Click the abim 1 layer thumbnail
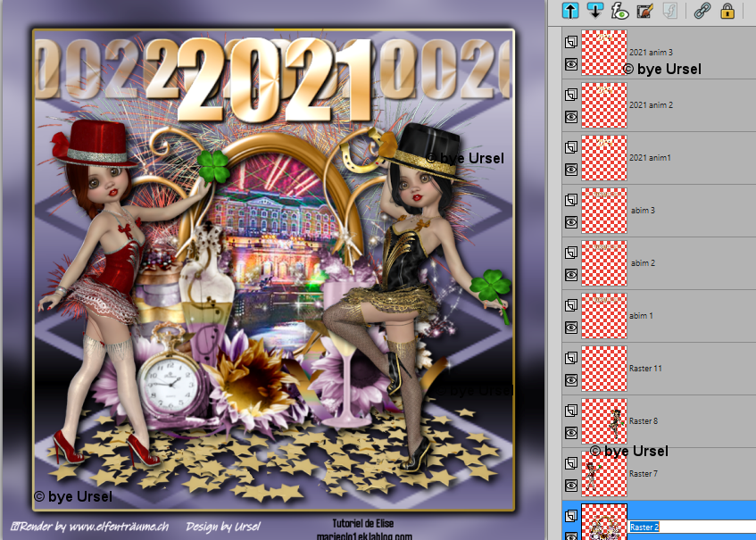The height and width of the screenshot is (540, 756). [604, 316]
